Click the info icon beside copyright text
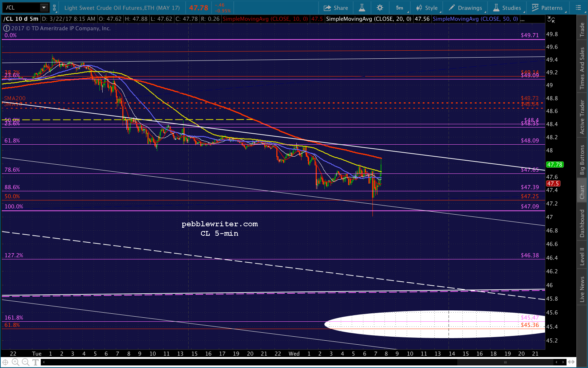588x368 pixels. coord(7,28)
